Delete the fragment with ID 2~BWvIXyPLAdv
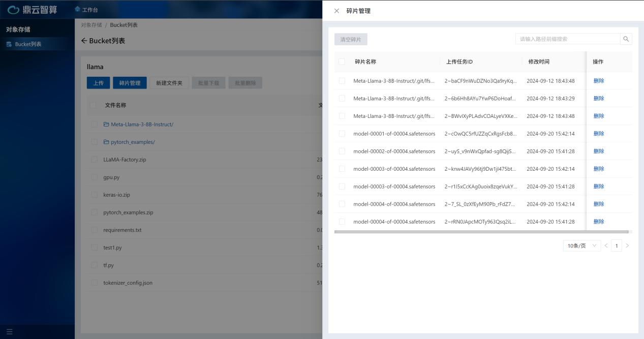The image size is (644, 339). coord(599,116)
